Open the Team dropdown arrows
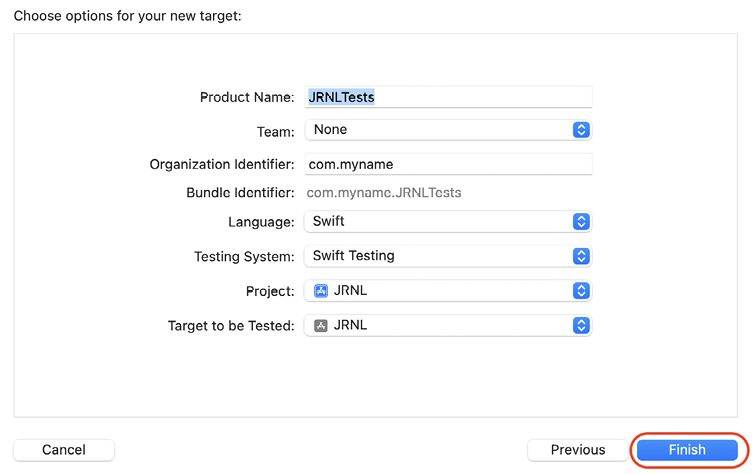Viewport: 752px width, 474px height. tap(581, 130)
